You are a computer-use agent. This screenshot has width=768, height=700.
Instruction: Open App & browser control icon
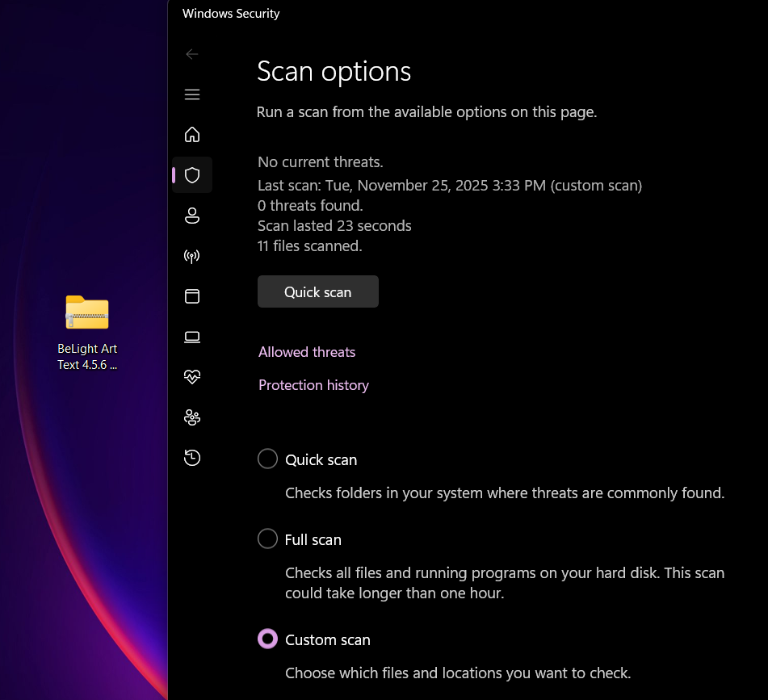click(x=192, y=296)
